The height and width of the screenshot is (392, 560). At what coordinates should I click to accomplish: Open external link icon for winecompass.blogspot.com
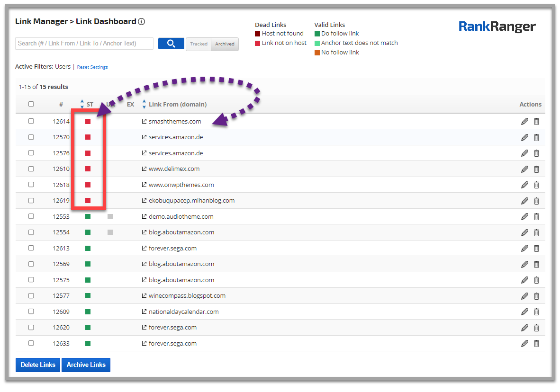(x=145, y=296)
